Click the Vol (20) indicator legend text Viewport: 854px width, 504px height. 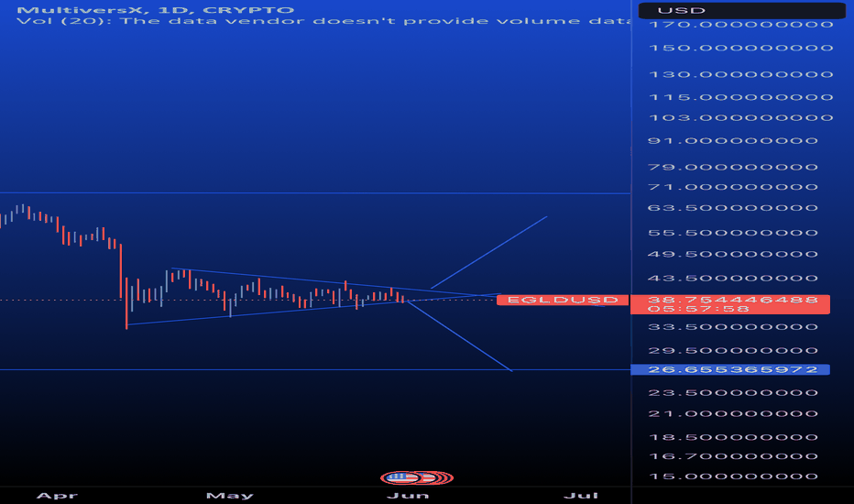pos(323,21)
